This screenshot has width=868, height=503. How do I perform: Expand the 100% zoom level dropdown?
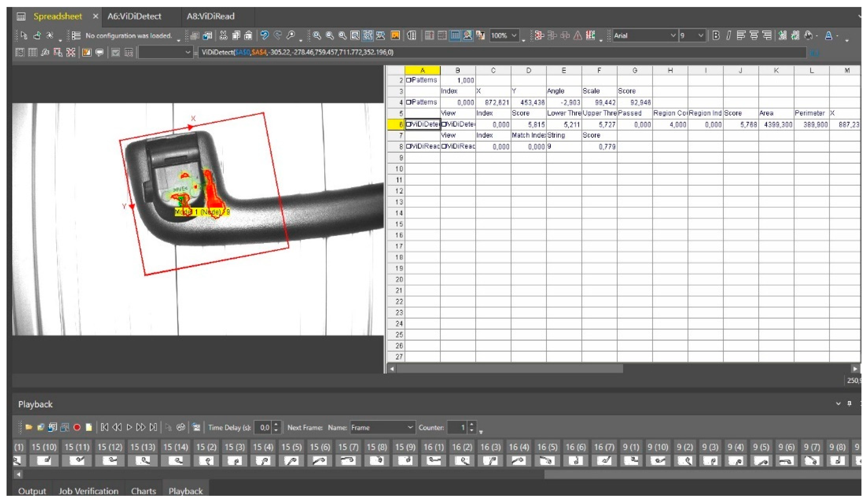tap(514, 36)
